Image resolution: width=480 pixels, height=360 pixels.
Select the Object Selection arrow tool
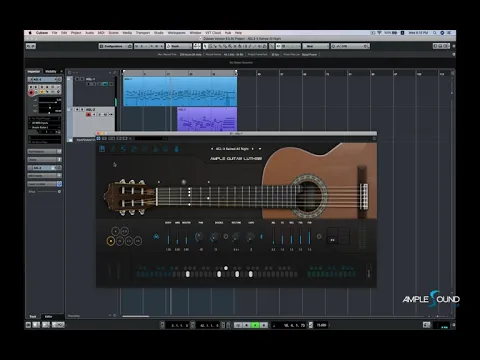206,46
